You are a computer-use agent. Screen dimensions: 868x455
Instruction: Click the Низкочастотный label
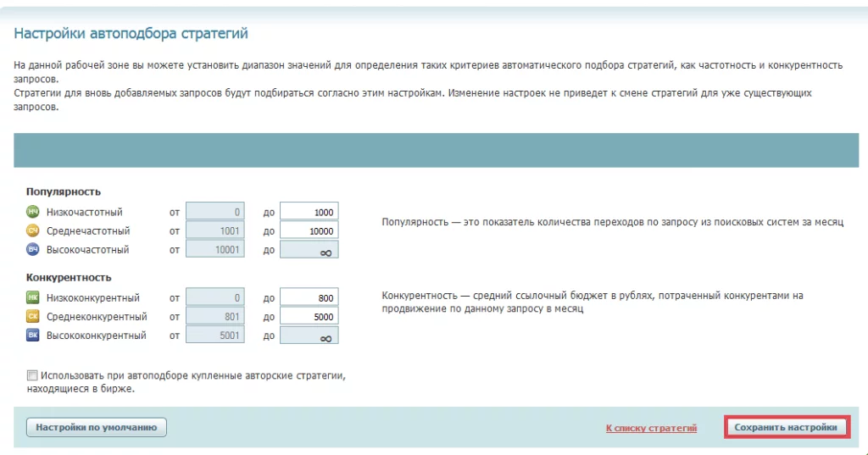click(85, 212)
